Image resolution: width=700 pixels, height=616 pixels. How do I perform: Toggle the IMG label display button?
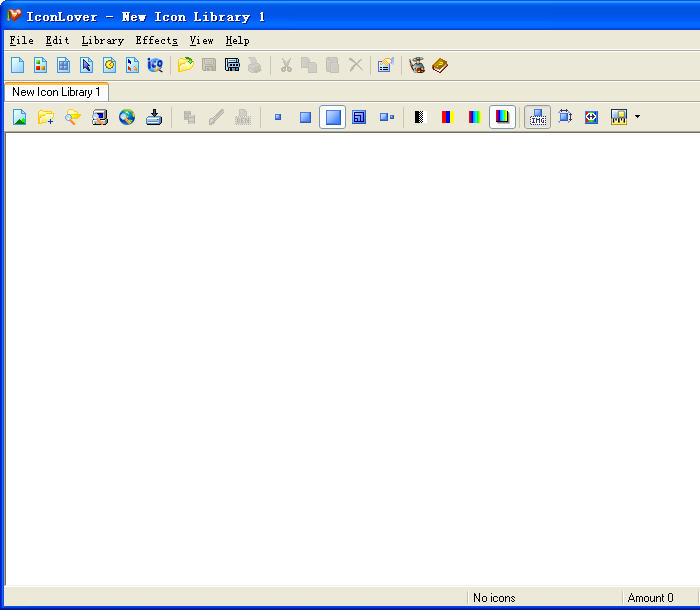pos(538,117)
